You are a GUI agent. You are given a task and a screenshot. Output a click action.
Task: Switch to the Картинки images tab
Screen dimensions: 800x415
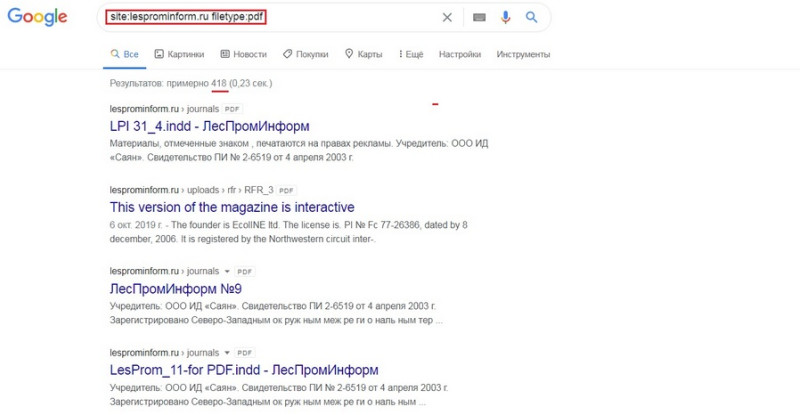pos(179,54)
